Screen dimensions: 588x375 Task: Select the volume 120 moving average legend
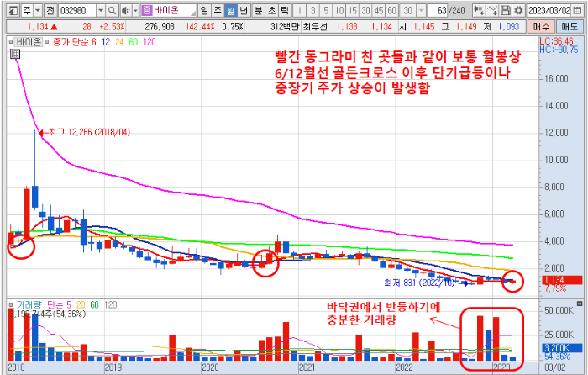click(x=110, y=305)
